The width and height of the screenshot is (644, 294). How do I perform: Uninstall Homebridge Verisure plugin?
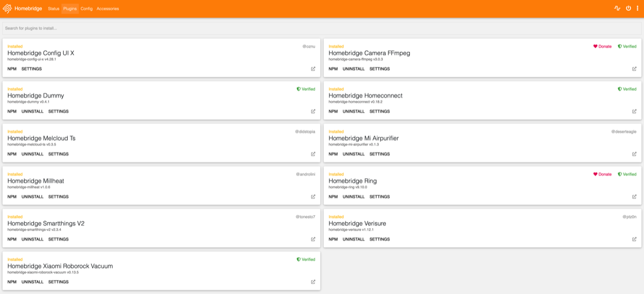click(354, 239)
